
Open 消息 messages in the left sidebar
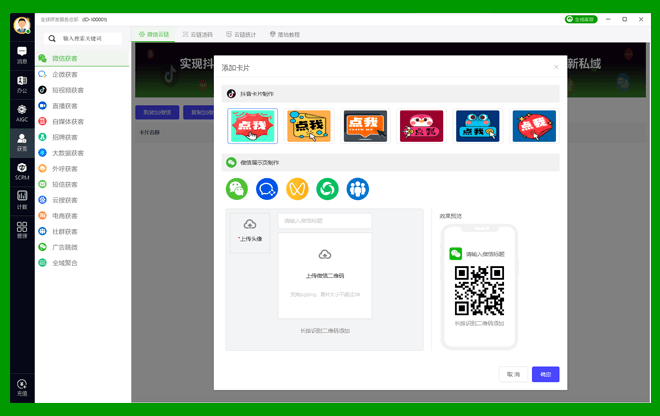(21, 55)
